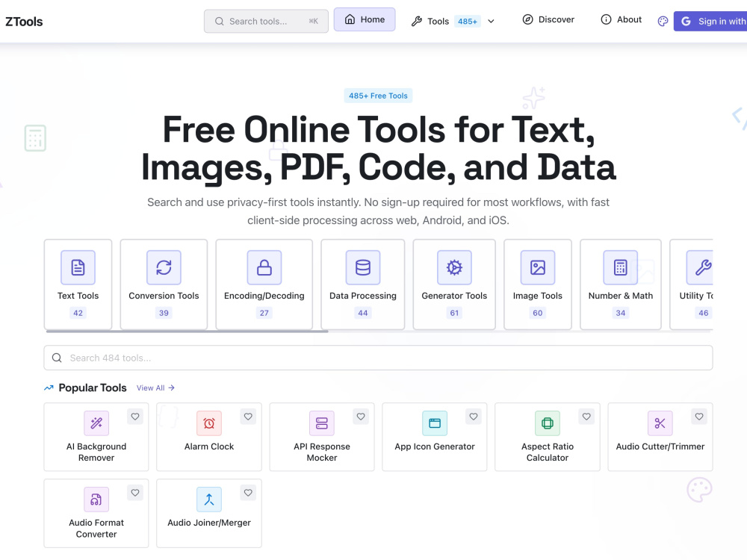Focus the Search 484 tools field

click(378, 358)
